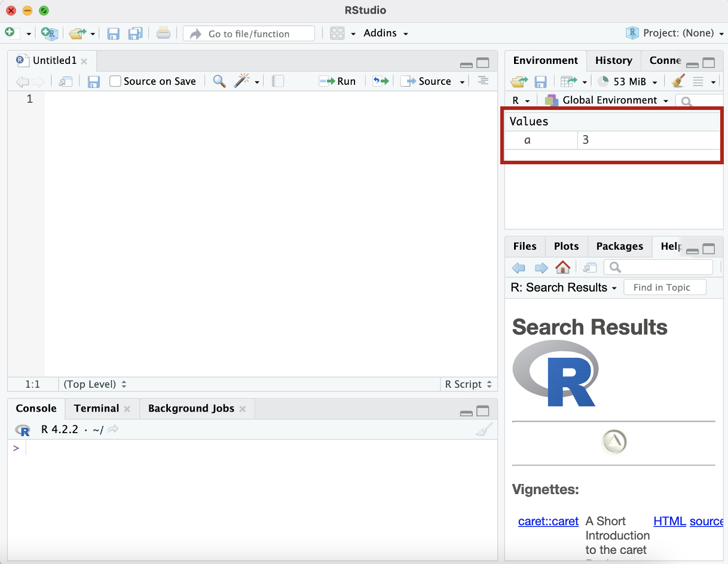Go back to previous source location

click(22, 82)
